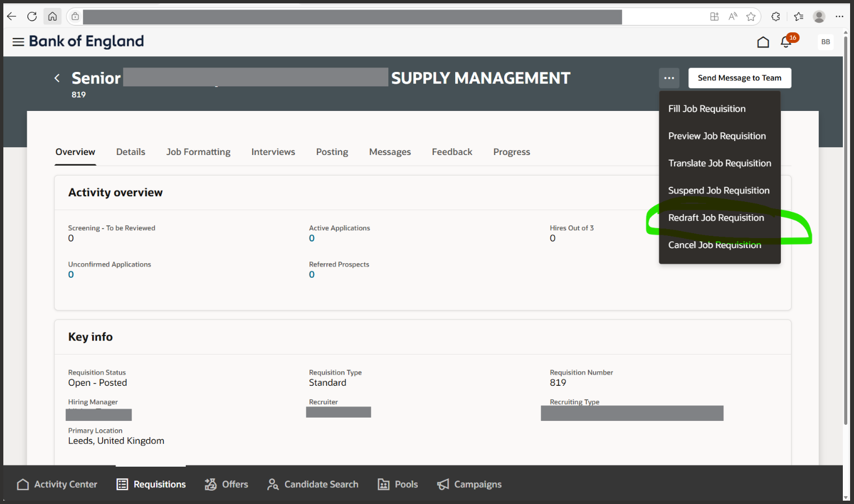Open Campaigns in bottom navigation
Screen dimensions: 854x504
pyautogui.click(x=469, y=484)
